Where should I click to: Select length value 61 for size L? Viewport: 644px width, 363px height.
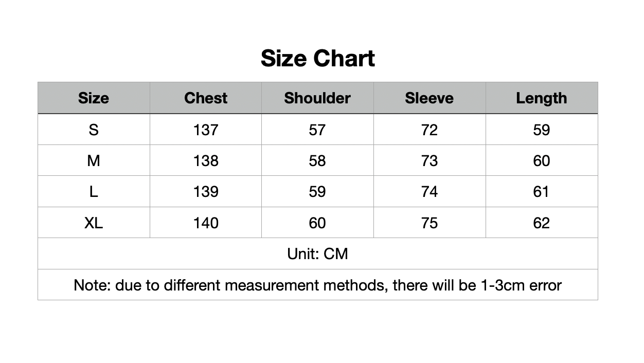pos(542,192)
